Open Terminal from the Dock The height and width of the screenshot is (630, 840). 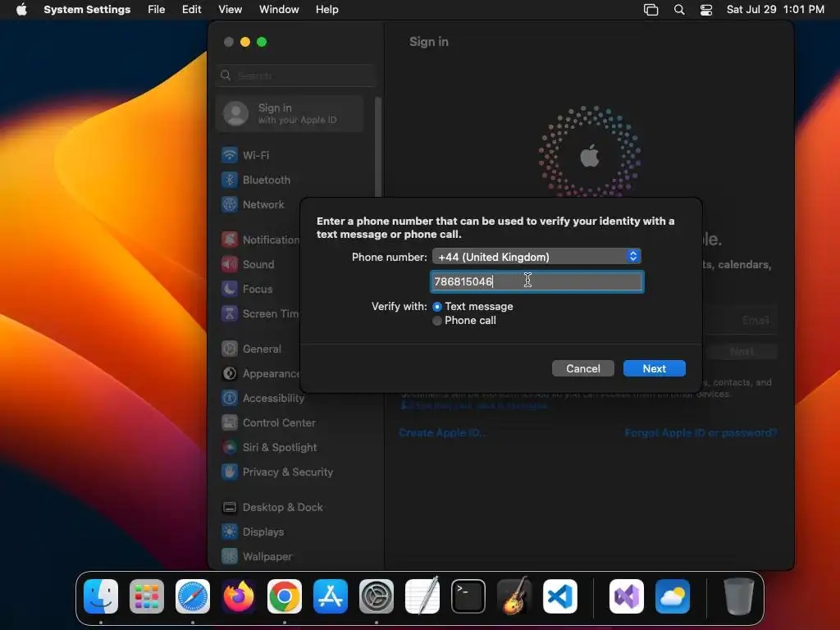pyautogui.click(x=468, y=596)
